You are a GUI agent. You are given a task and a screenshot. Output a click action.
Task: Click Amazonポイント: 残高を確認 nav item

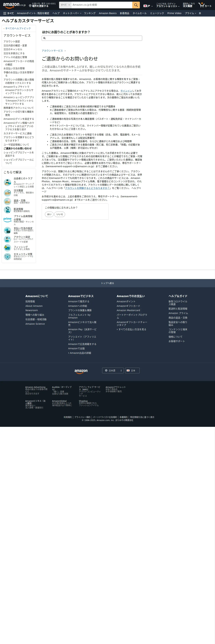click(x=33, y=13)
